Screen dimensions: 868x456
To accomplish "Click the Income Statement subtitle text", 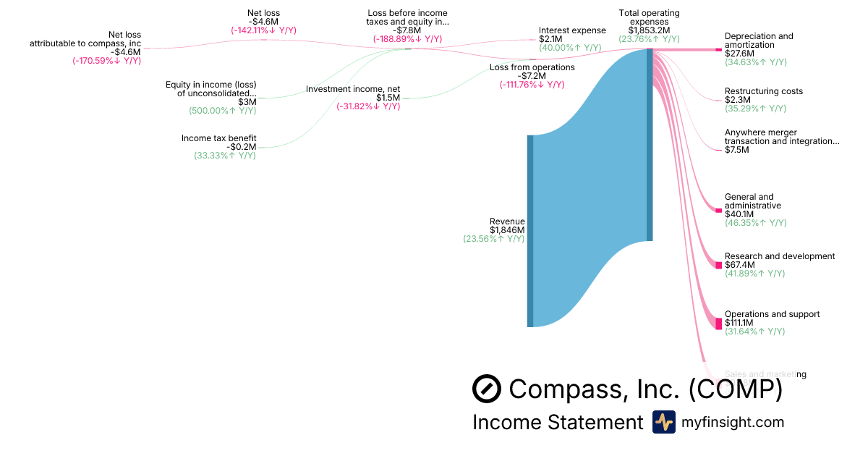I will [x=557, y=422].
